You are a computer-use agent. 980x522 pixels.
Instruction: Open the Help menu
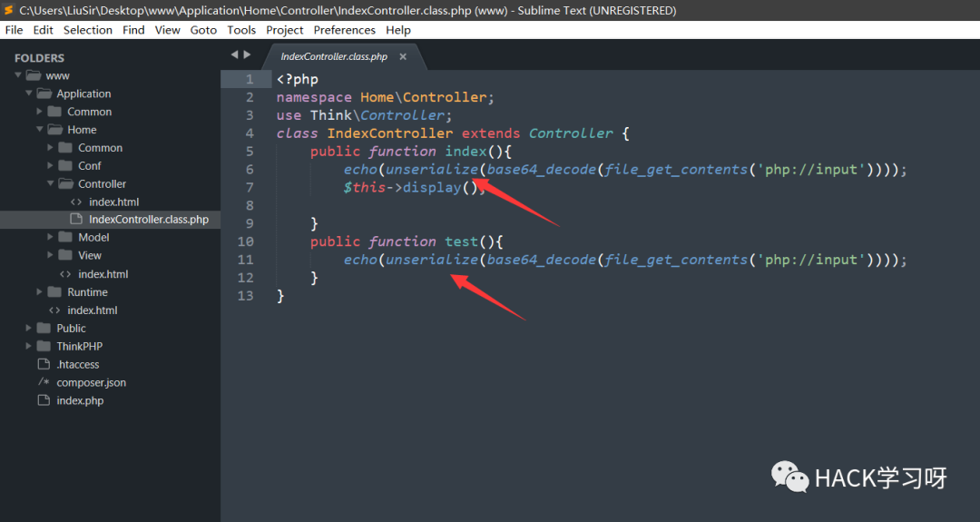pos(398,30)
